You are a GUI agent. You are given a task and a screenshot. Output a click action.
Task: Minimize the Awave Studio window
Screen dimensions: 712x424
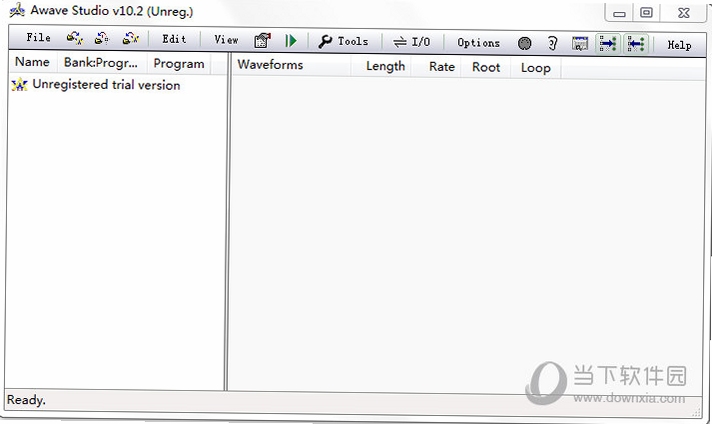619,13
